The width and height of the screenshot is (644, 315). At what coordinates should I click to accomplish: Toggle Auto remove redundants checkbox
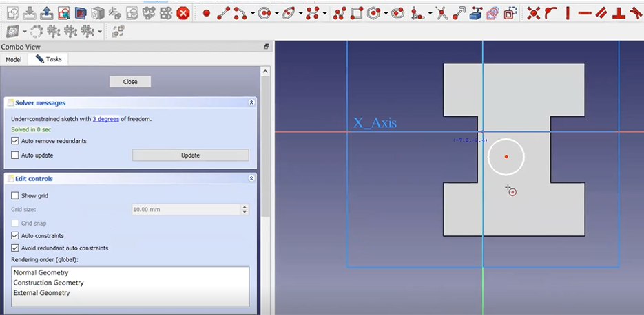(x=15, y=141)
